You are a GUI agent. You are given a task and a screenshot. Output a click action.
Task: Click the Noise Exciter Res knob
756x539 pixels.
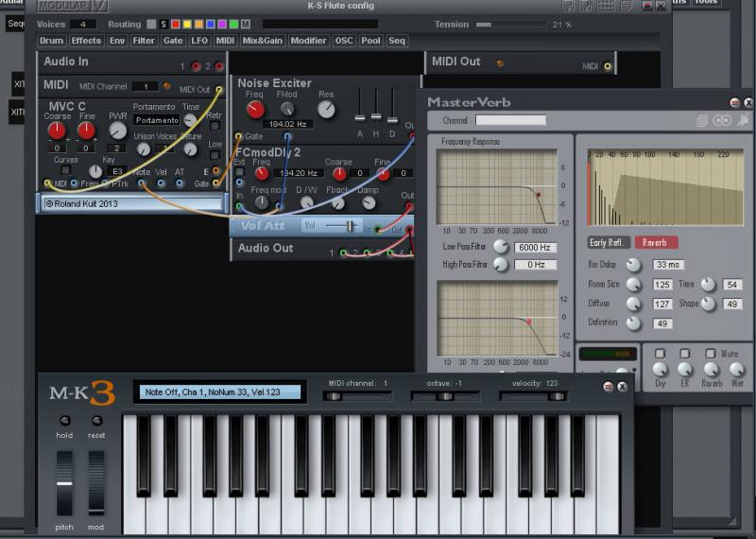326,110
